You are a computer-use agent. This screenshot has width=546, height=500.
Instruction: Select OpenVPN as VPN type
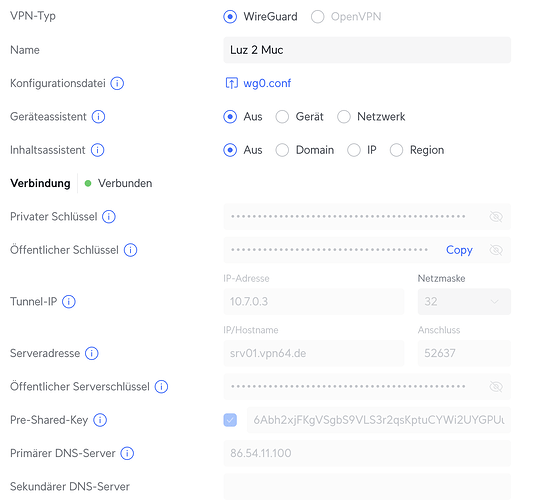318,16
